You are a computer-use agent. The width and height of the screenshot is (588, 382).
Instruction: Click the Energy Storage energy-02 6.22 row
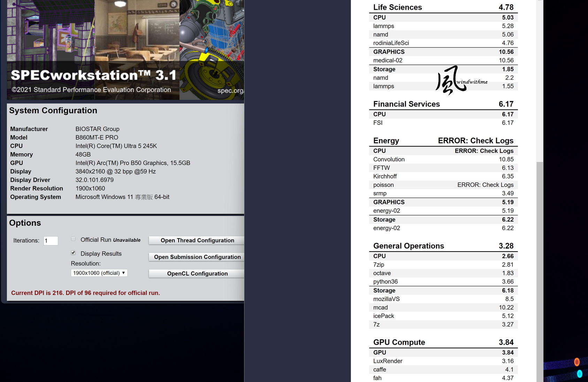tap(443, 228)
